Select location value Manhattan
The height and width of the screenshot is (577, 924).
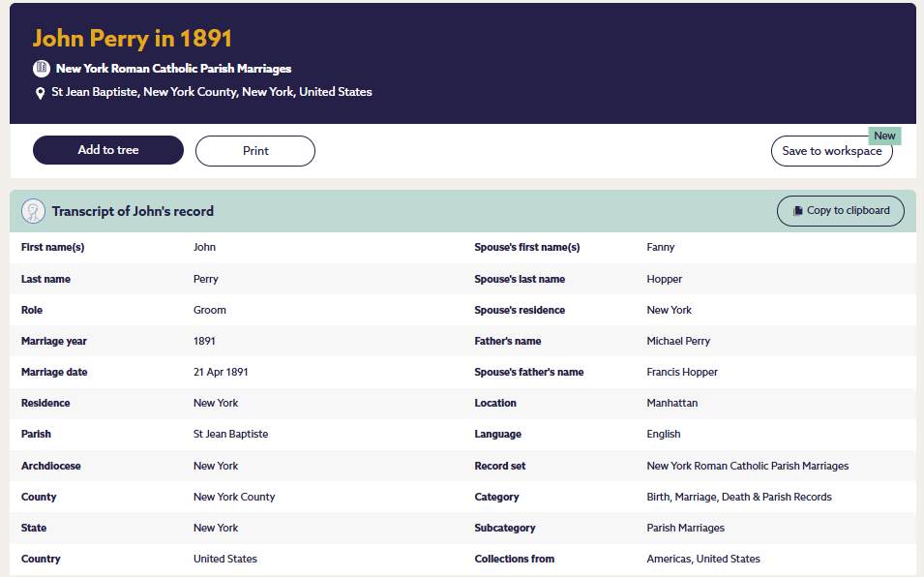point(671,403)
